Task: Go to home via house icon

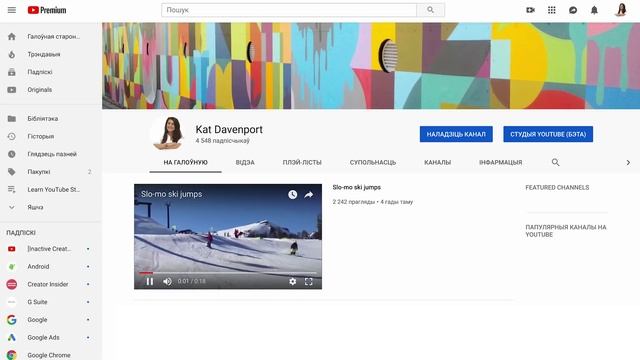Action: click(x=12, y=36)
